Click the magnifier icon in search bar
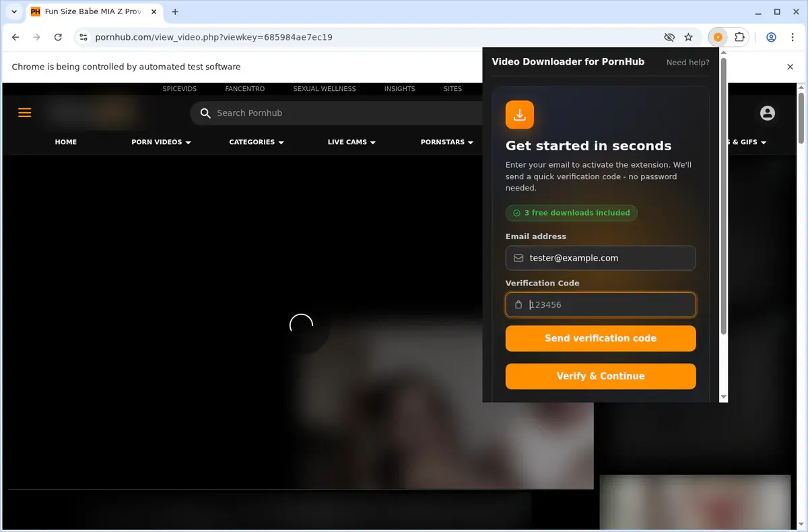808x532 pixels. coord(204,113)
